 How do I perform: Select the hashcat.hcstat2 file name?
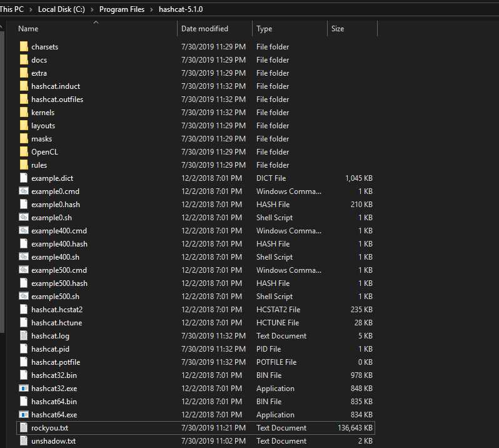57,310
